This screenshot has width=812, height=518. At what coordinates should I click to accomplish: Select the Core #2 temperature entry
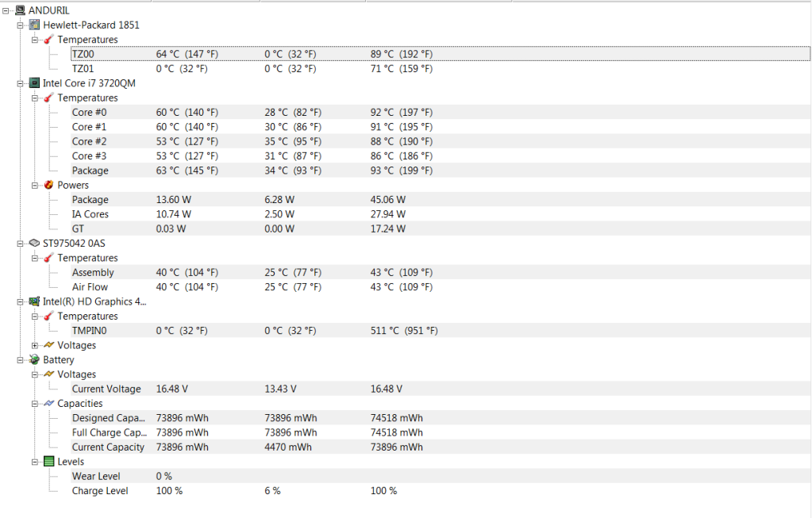89,141
